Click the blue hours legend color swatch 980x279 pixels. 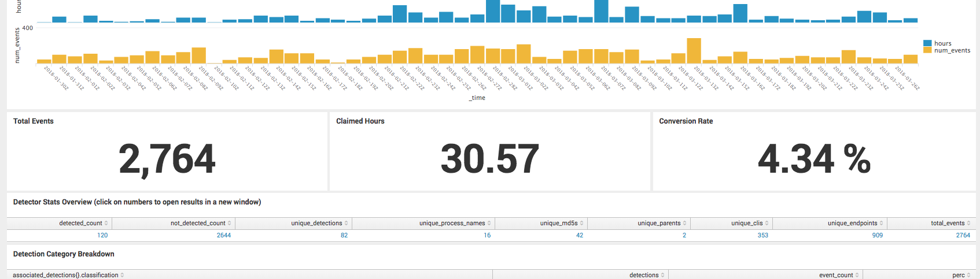(927, 43)
